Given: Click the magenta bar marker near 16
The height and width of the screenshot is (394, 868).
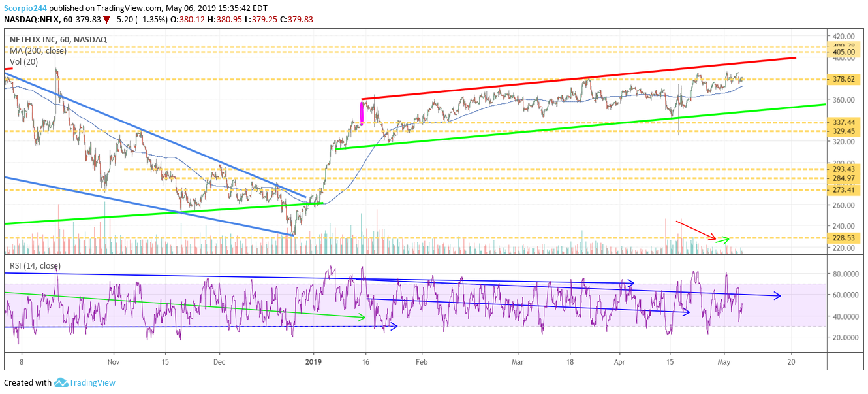Looking at the screenshot, I should pyautogui.click(x=362, y=112).
